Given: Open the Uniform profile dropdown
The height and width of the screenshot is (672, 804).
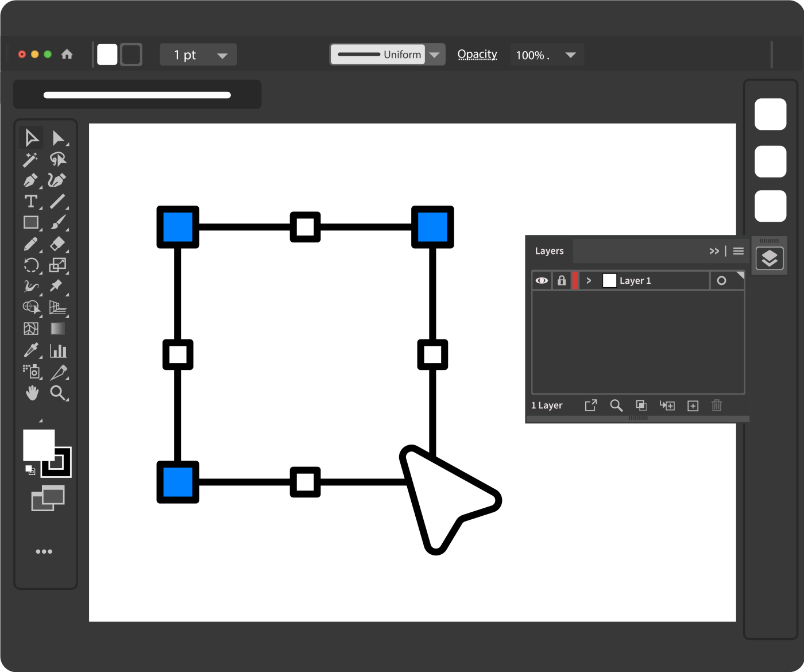Looking at the screenshot, I should pos(435,54).
